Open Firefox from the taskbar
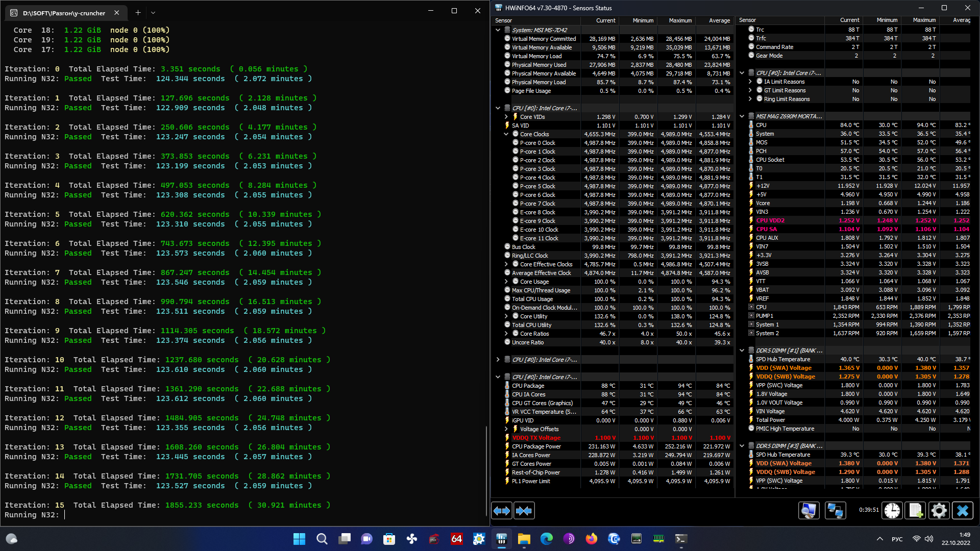 tap(591, 539)
